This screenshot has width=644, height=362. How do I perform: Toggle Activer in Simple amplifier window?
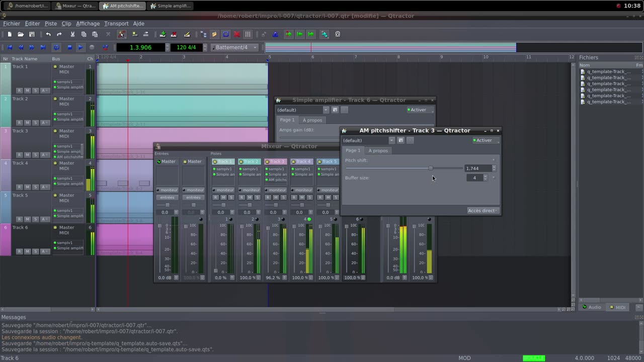(420, 110)
